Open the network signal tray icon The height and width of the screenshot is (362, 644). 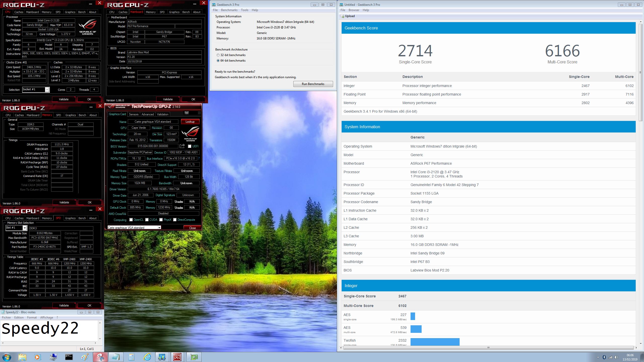(x=610, y=357)
